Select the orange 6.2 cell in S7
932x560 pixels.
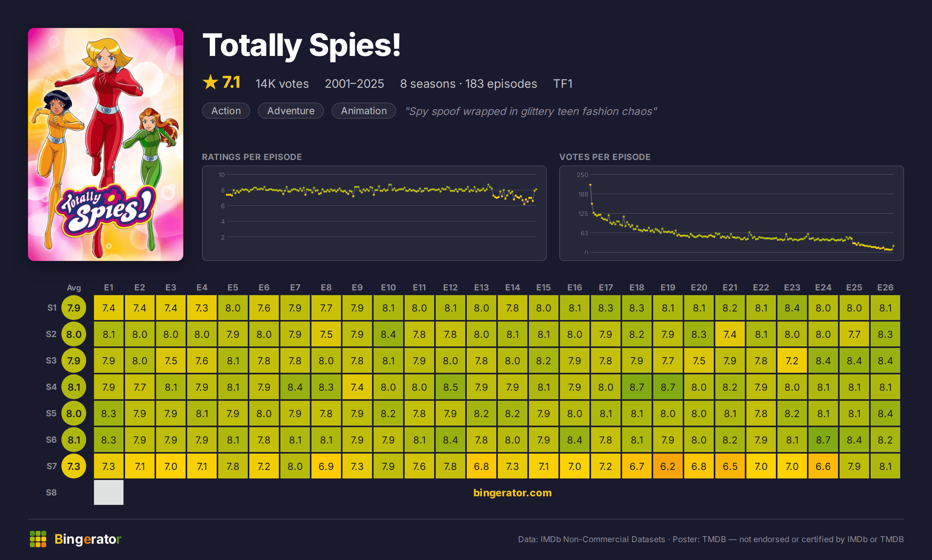pos(668,466)
